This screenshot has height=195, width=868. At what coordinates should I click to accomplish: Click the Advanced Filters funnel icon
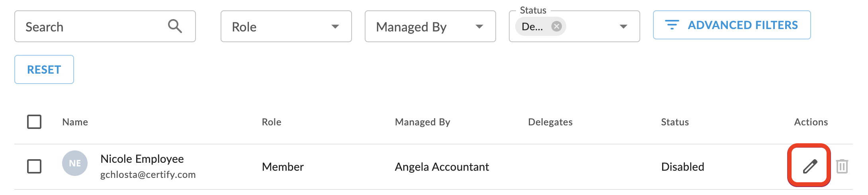tap(672, 25)
